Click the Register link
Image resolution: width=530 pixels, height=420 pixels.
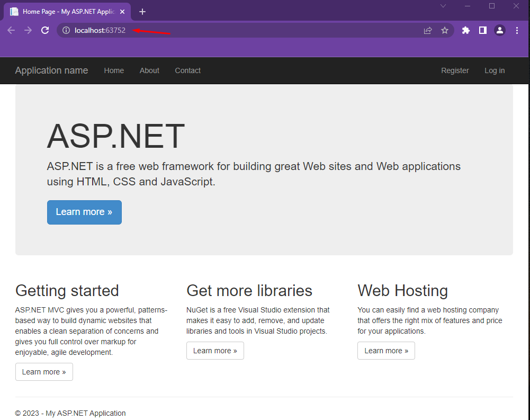click(x=455, y=70)
